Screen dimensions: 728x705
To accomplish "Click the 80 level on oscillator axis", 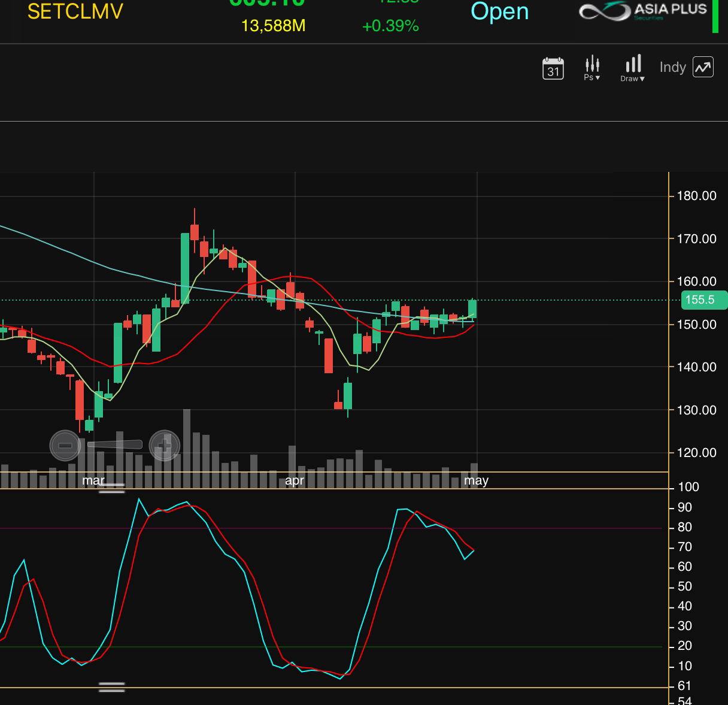I will point(685,527).
